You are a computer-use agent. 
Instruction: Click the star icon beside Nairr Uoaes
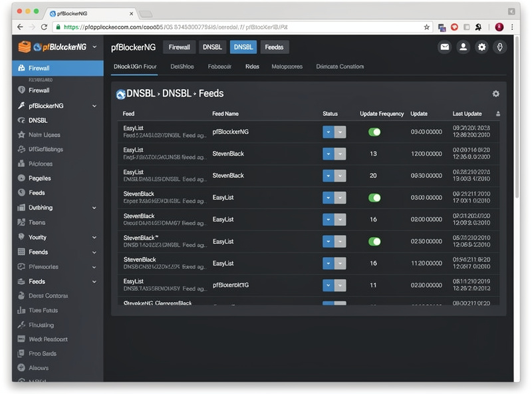point(21,135)
